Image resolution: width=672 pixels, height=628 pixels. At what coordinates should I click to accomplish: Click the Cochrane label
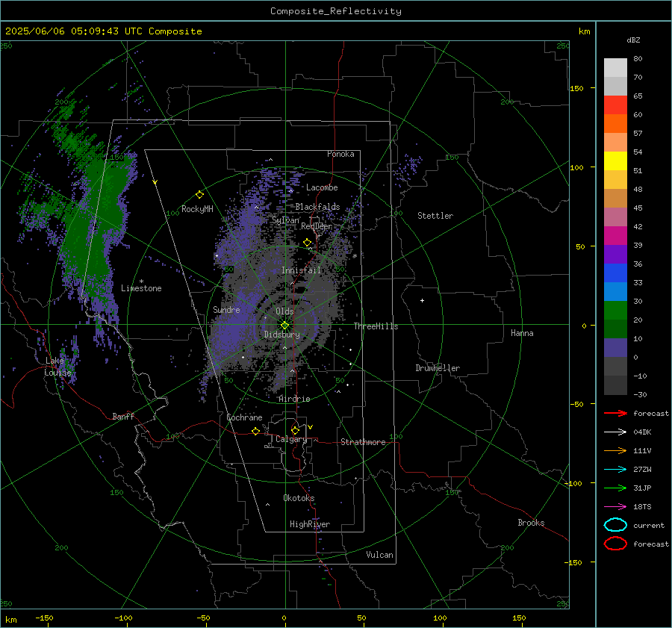pyautogui.click(x=244, y=417)
